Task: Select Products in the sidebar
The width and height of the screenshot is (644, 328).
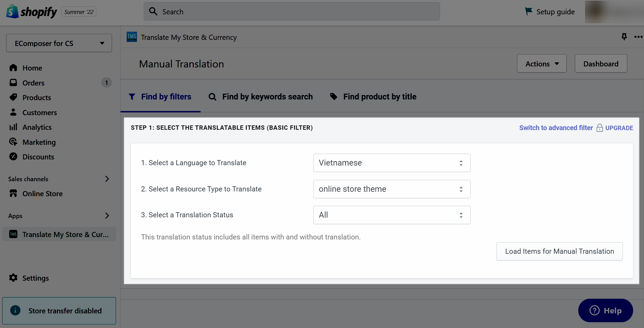Action: [36, 97]
